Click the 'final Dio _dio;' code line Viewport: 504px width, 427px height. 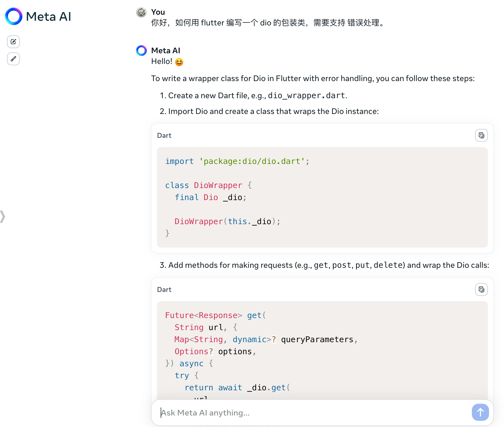[210, 197]
